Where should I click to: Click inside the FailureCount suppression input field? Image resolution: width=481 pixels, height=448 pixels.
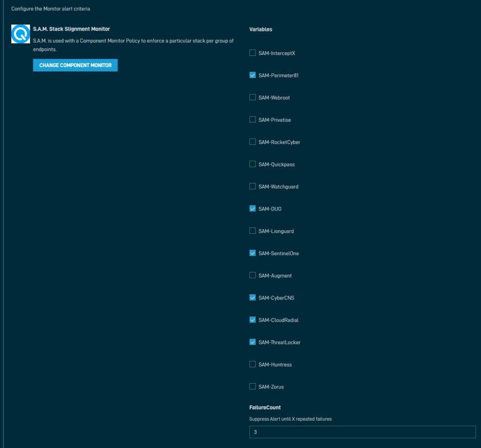click(x=362, y=432)
